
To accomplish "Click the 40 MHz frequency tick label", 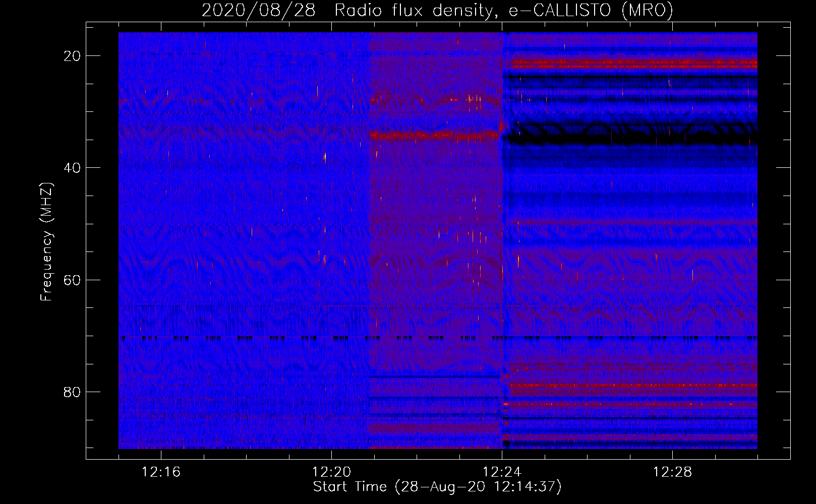I will tap(72, 168).
